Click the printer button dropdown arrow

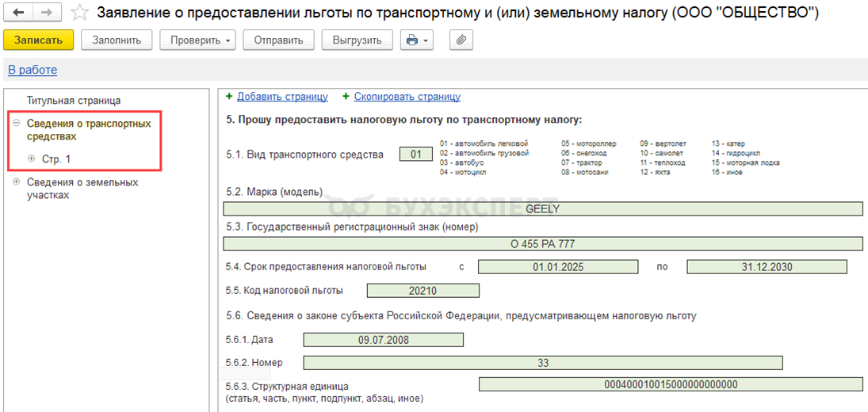426,41
